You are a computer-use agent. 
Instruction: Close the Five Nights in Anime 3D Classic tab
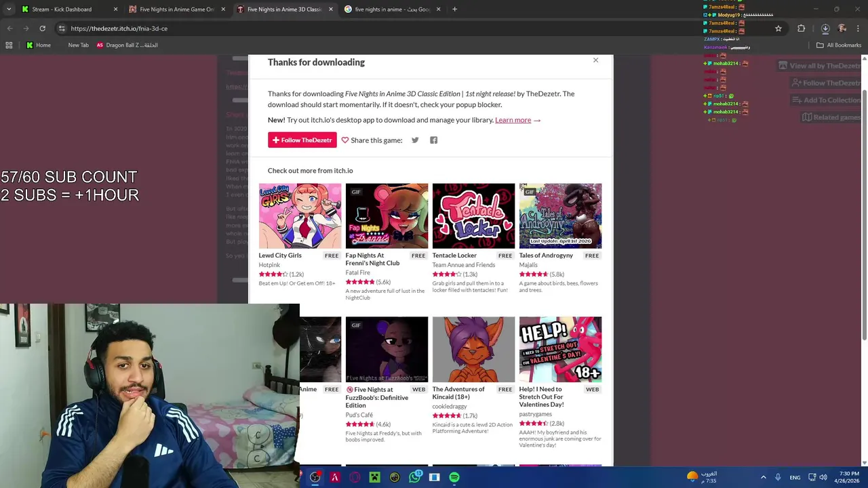[331, 9]
